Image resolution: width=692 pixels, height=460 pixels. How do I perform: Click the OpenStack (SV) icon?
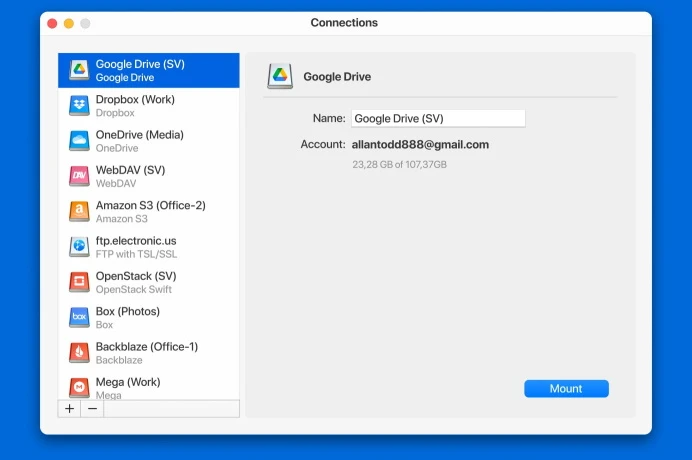point(79,282)
